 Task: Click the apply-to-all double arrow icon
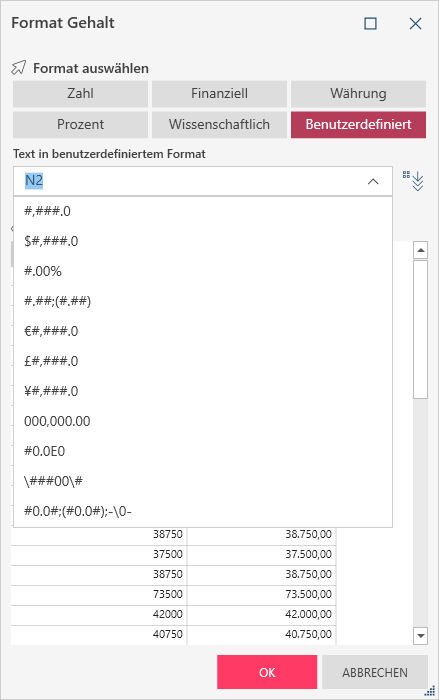[413, 180]
